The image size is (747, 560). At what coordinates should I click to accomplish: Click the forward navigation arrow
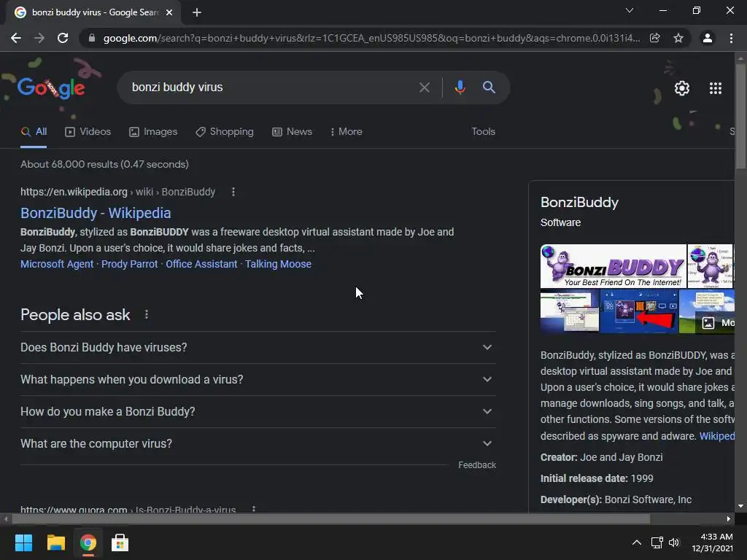(x=39, y=38)
